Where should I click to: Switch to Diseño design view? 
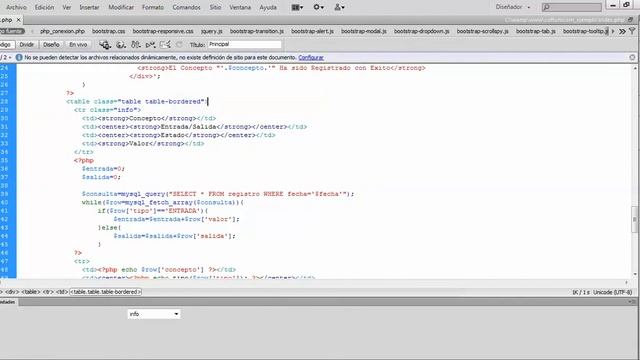click(51, 44)
